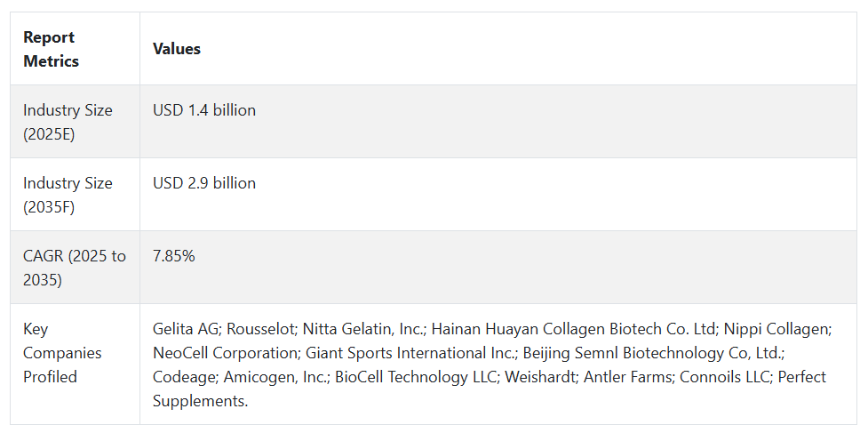Click Hainan Huayan Collagen Biotech Co. Ltd
The image size is (868, 425).
point(573,329)
